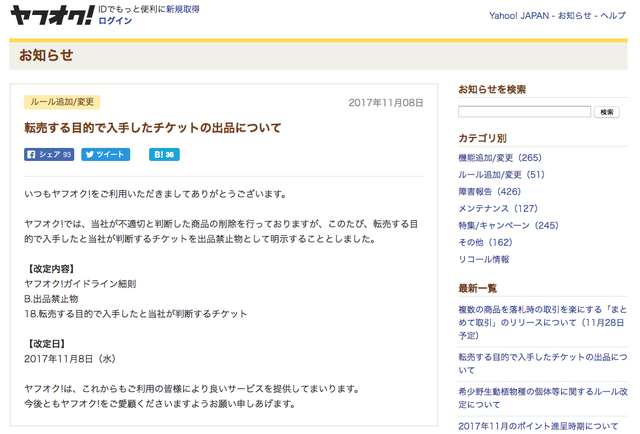This screenshot has height=434, width=640.
Task: Focus the お知らせ search input field
Action: (524, 111)
